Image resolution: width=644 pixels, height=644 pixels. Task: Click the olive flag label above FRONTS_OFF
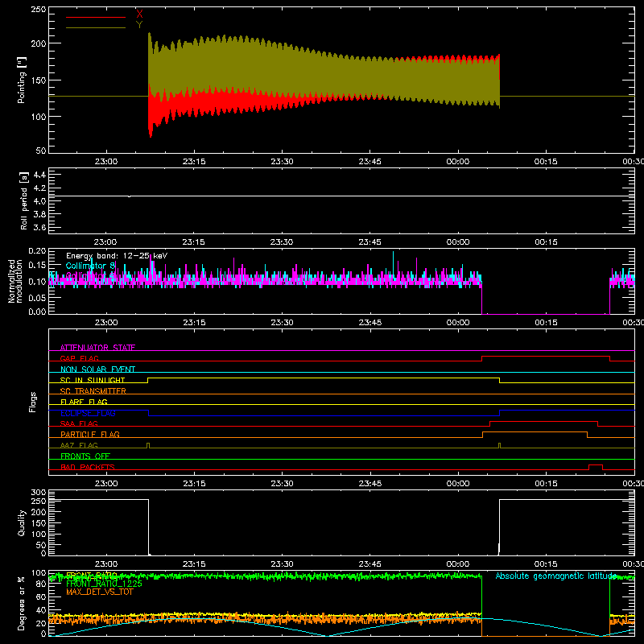(79, 445)
